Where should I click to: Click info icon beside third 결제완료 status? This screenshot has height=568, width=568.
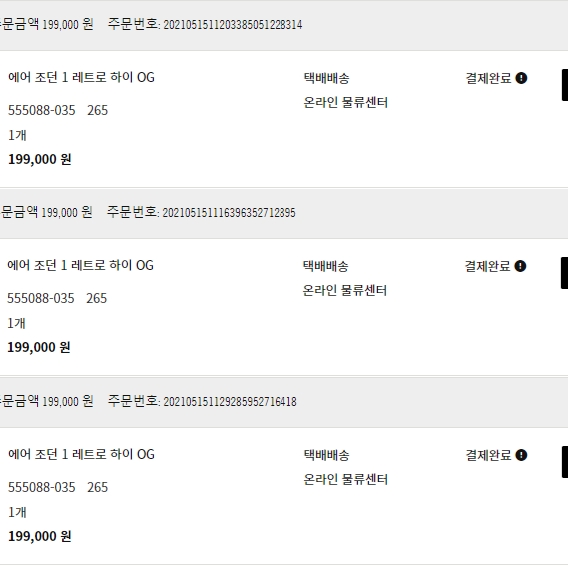[521, 455]
